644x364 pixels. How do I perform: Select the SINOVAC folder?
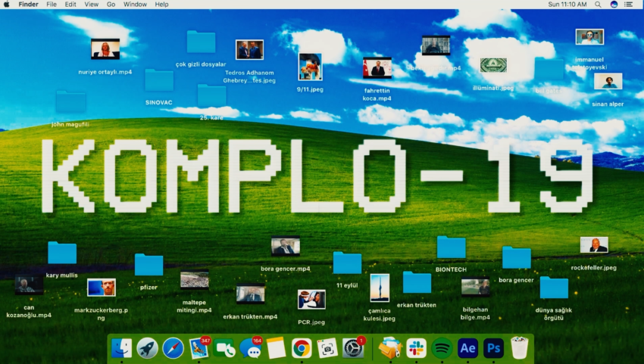(159, 80)
